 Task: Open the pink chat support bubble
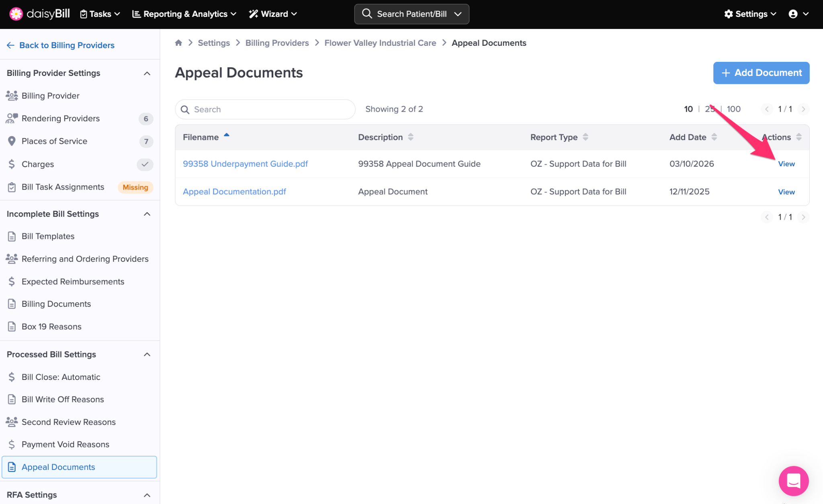[793, 481]
